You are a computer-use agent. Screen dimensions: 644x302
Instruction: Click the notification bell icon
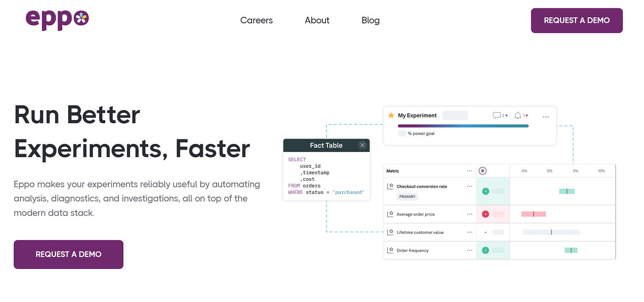coord(518,115)
